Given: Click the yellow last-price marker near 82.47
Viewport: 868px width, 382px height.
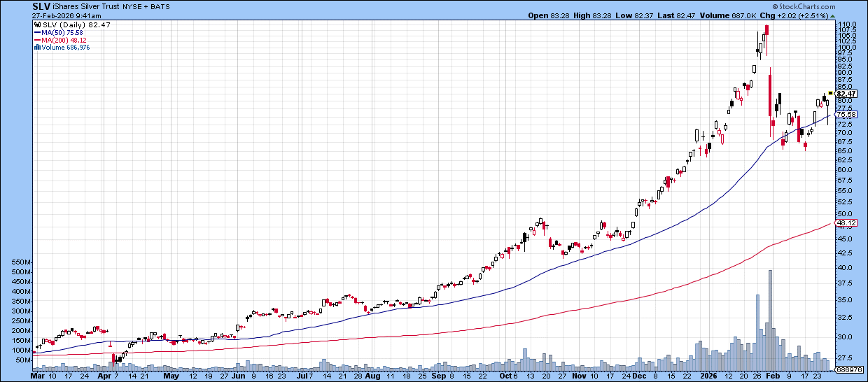Looking at the screenshot, I should pyautogui.click(x=830, y=92).
